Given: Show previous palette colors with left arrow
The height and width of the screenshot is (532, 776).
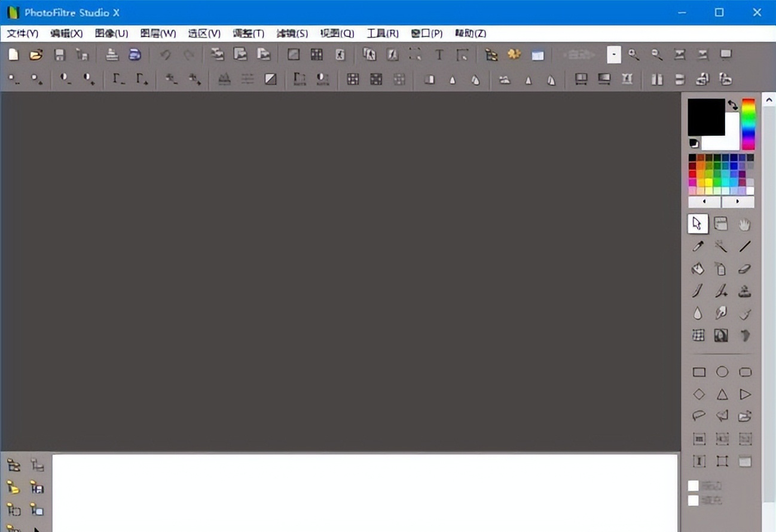Looking at the screenshot, I should (705, 202).
